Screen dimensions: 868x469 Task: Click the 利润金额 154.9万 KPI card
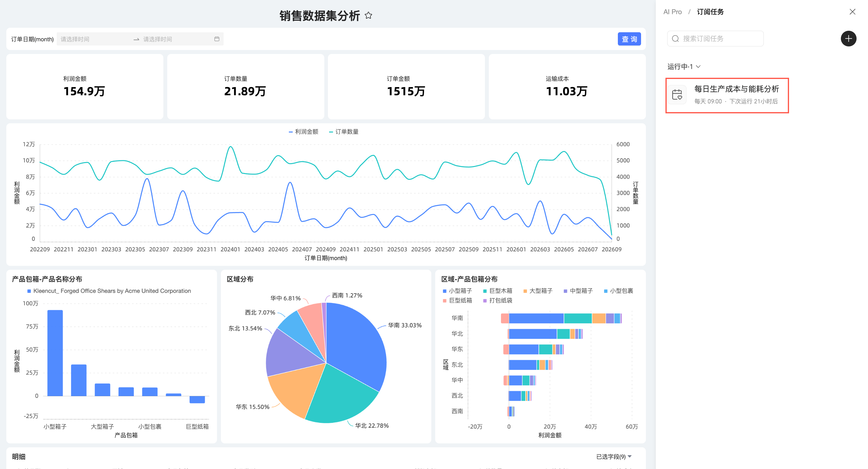[x=85, y=87]
